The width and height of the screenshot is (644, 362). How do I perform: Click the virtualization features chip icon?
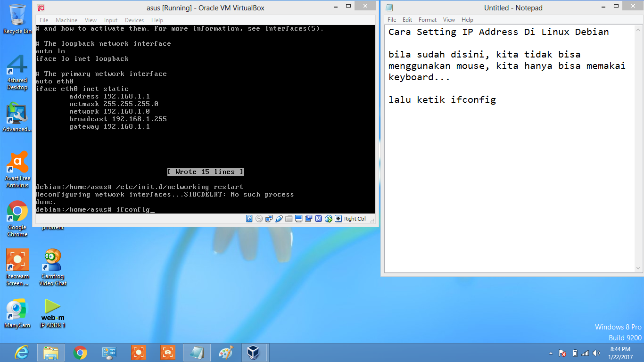[318, 218]
